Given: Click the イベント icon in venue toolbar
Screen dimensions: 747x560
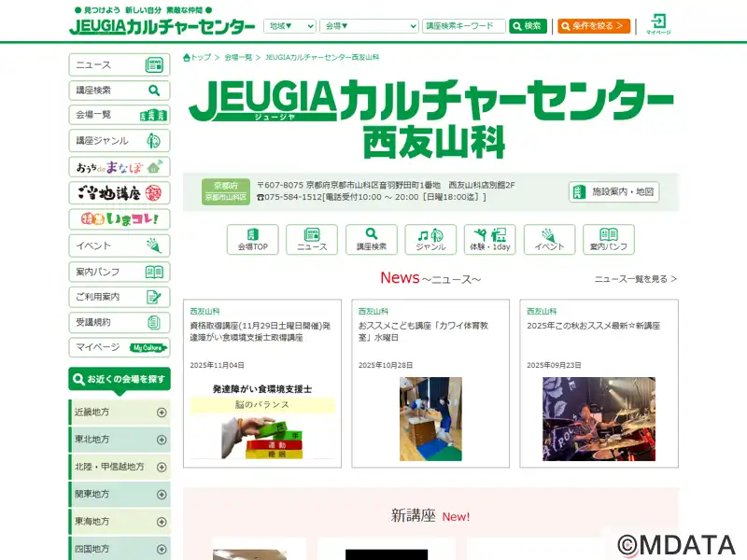Looking at the screenshot, I should (549, 240).
